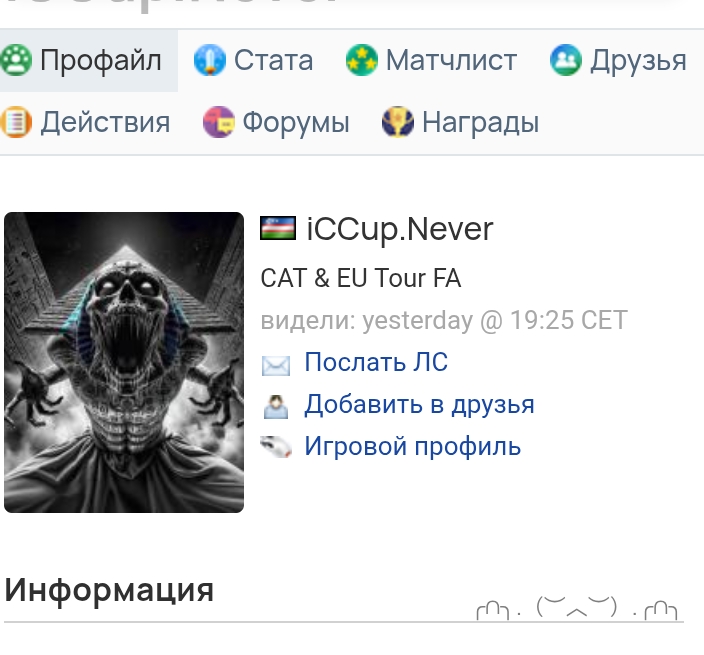Screen dimensions: 704x655
Task: Click the blue Стата sword icon
Action: pos(210,60)
